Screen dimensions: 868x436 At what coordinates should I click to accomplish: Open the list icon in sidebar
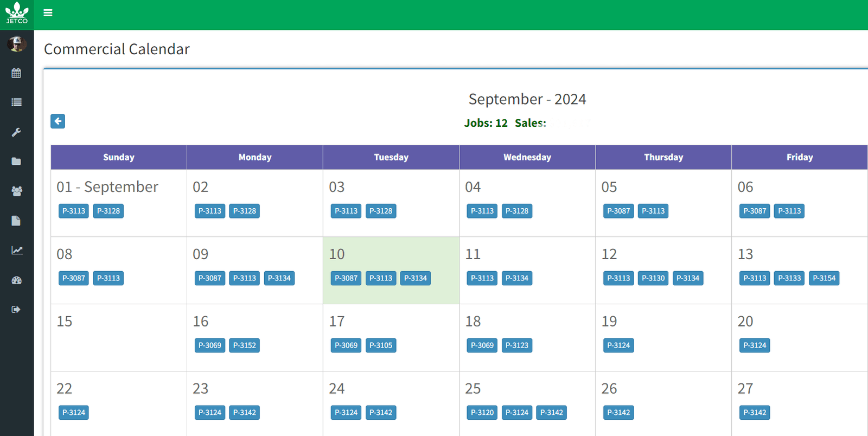[x=16, y=102]
